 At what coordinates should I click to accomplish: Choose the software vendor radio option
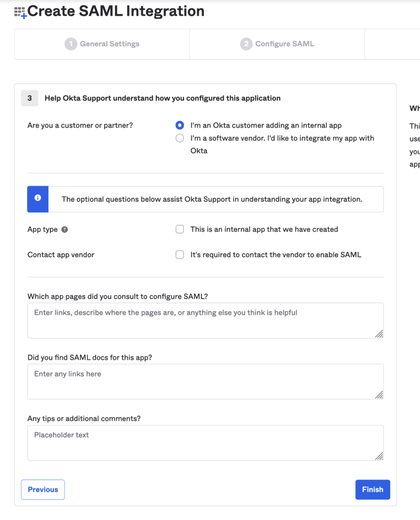click(x=180, y=138)
